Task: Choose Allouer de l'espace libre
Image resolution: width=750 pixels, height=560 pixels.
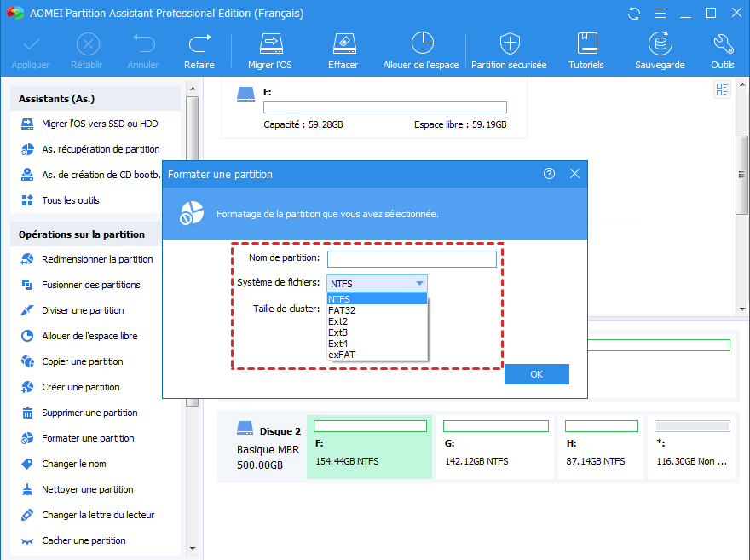Action: click(89, 336)
